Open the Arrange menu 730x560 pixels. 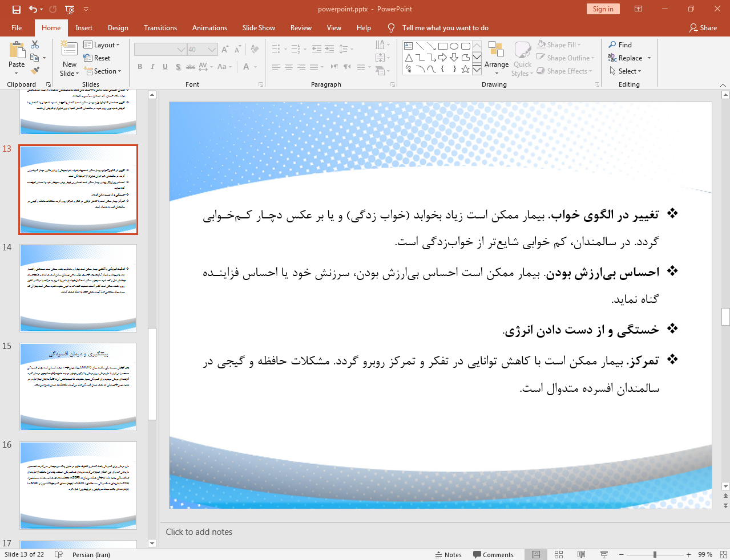[x=497, y=58]
